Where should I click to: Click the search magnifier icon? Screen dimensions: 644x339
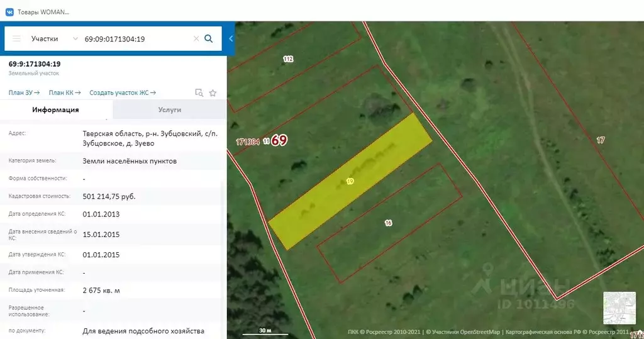(x=209, y=38)
